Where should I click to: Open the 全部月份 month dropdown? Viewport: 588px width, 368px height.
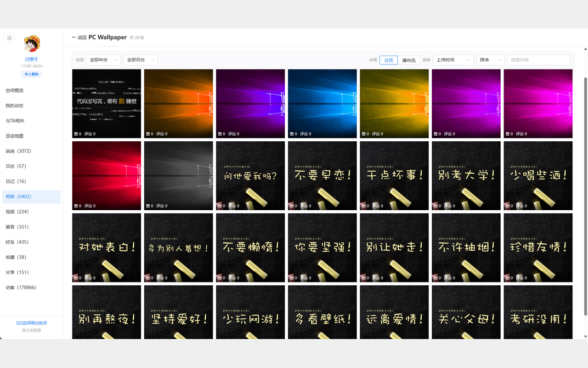tap(141, 60)
